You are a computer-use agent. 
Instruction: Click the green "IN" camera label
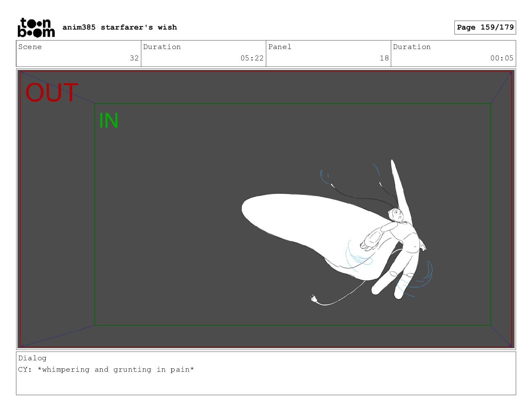pyautogui.click(x=108, y=121)
